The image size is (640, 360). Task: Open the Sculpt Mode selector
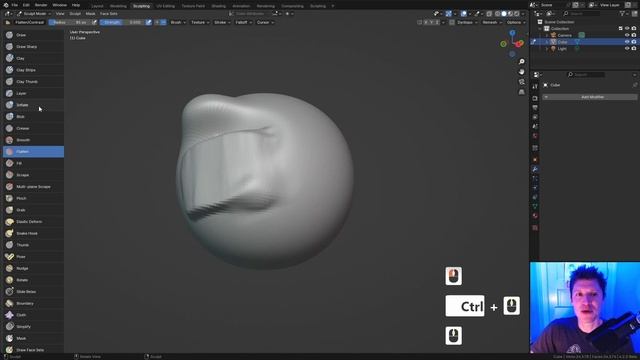pos(34,14)
